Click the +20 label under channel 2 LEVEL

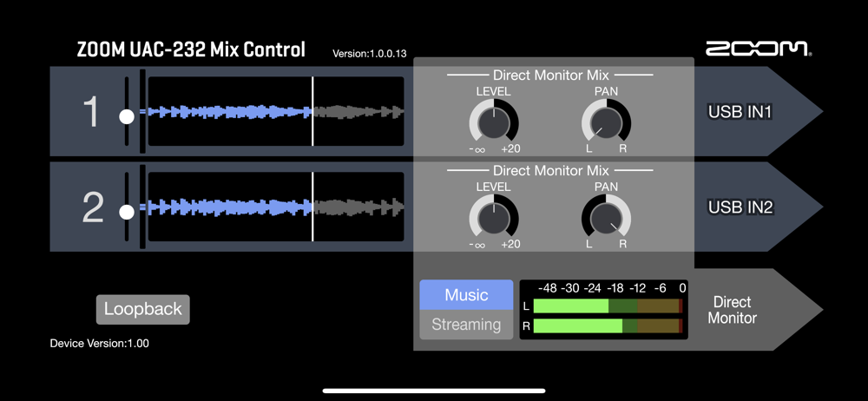[510, 244]
